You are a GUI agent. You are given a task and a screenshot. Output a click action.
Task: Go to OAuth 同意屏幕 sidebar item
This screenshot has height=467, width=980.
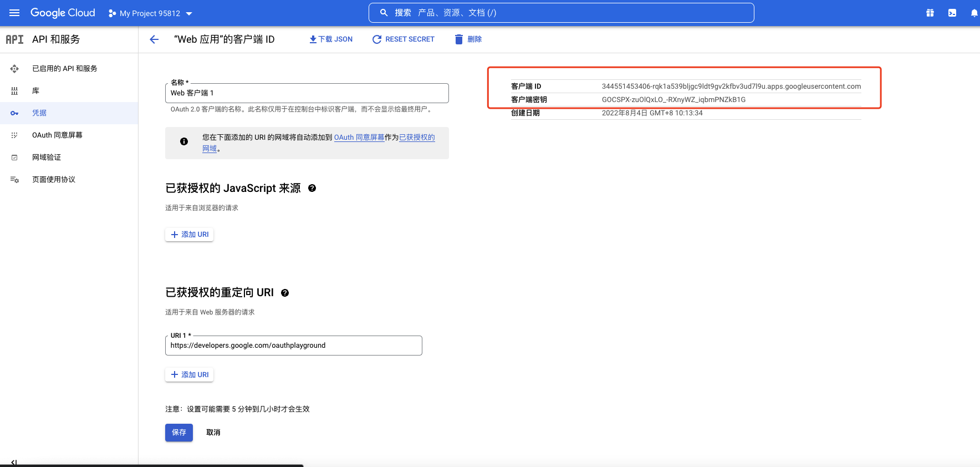(57, 135)
